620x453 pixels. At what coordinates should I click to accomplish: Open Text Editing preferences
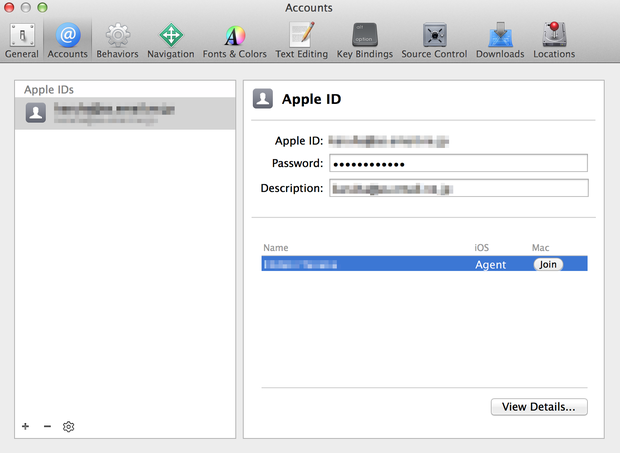pyautogui.click(x=302, y=40)
